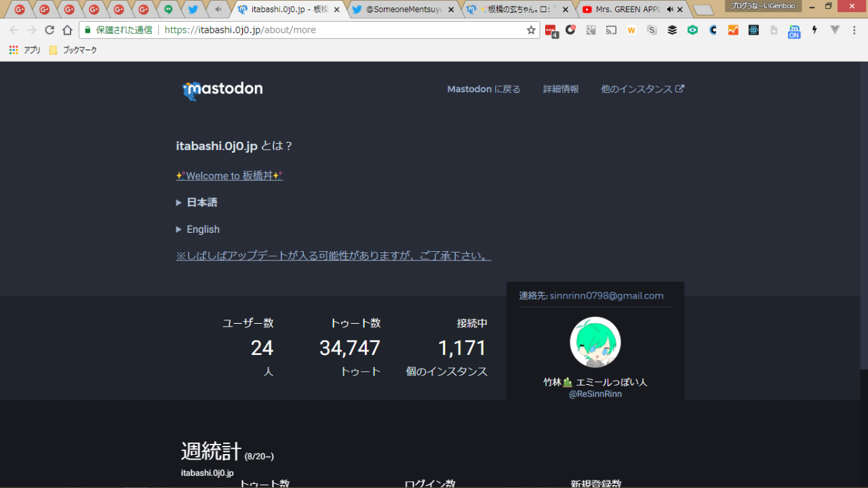Open the Buffer stacked-layers extension icon
868x488 pixels.
pos(672,30)
